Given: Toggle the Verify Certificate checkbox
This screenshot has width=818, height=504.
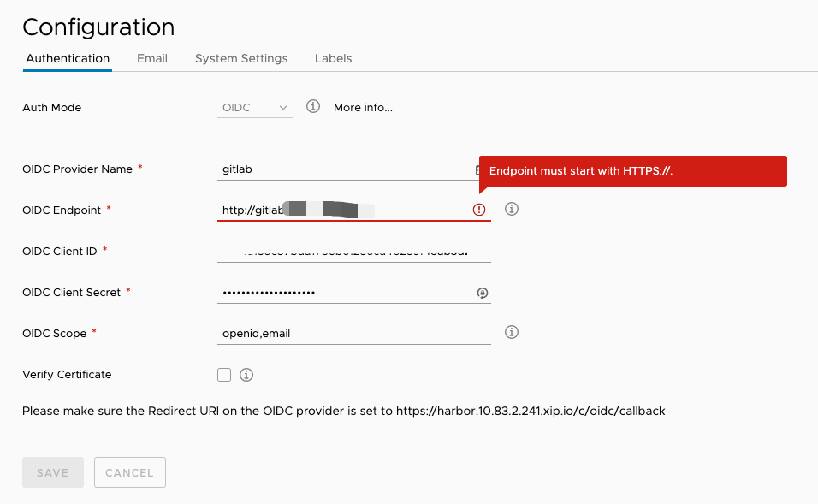Looking at the screenshot, I should point(224,375).
